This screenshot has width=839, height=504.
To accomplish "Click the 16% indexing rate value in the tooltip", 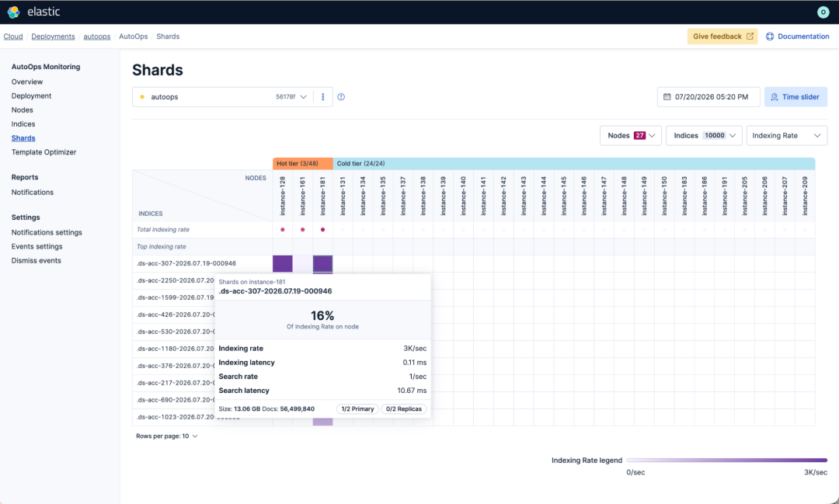I will (x=322, y=315).
